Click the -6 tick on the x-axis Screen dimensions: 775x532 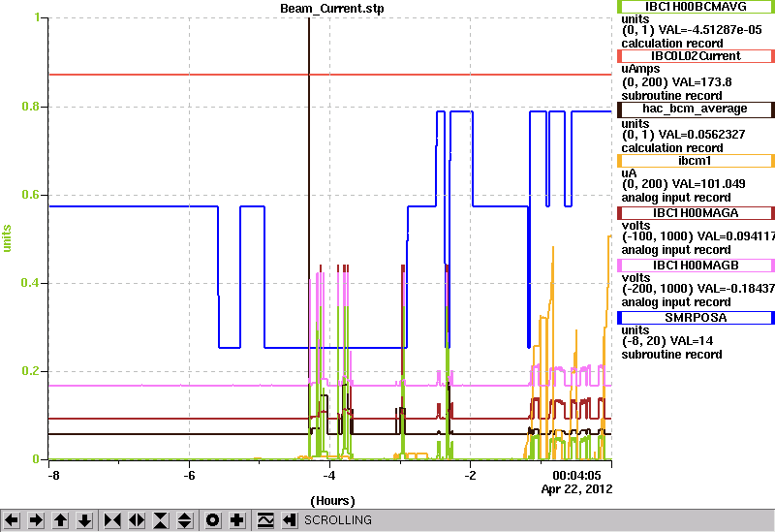pyautogui.click(x=189, y=476)
